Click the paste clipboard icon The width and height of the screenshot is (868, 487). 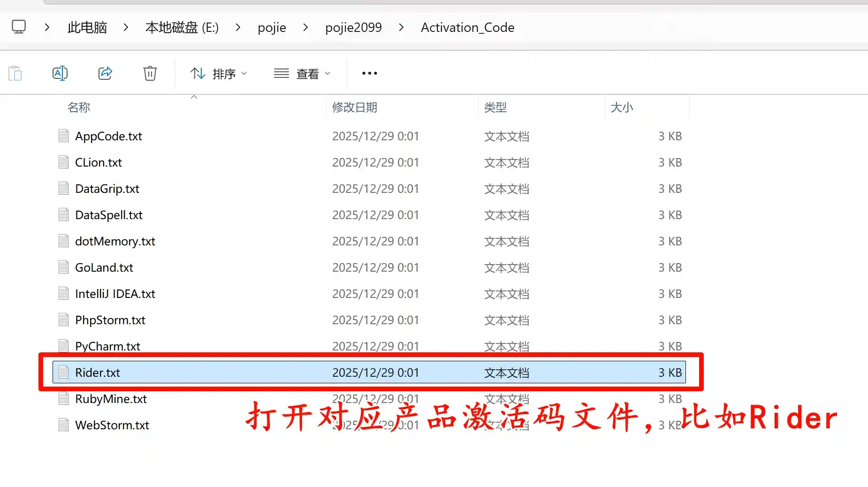point(15,73)
